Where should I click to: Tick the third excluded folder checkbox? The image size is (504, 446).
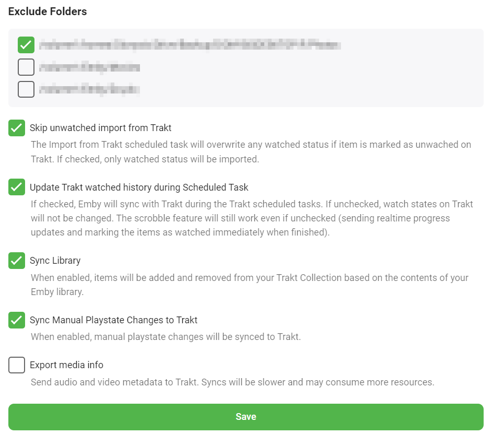pyautogui.click(x=26, y=89)
